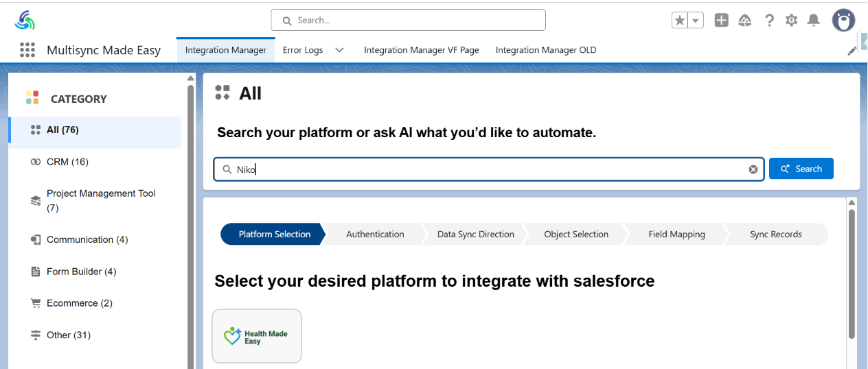Click the Ecommerce shopping cart icon

coord(36,303)
